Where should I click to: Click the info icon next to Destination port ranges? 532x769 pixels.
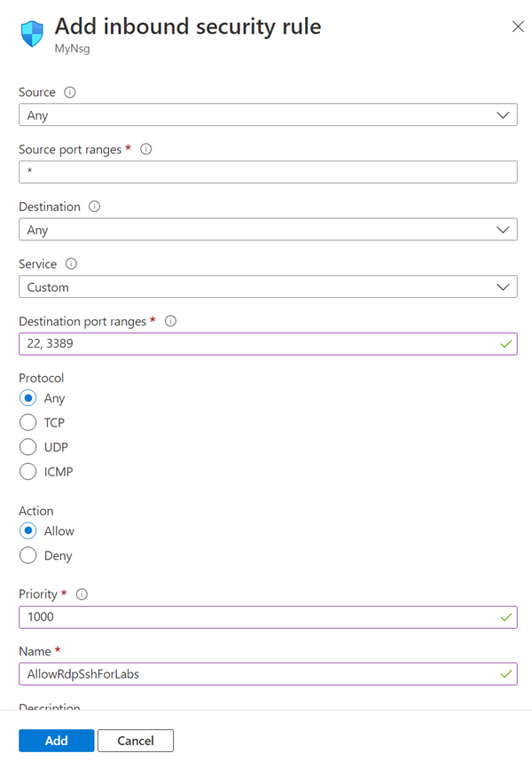(x=169, y=321)
